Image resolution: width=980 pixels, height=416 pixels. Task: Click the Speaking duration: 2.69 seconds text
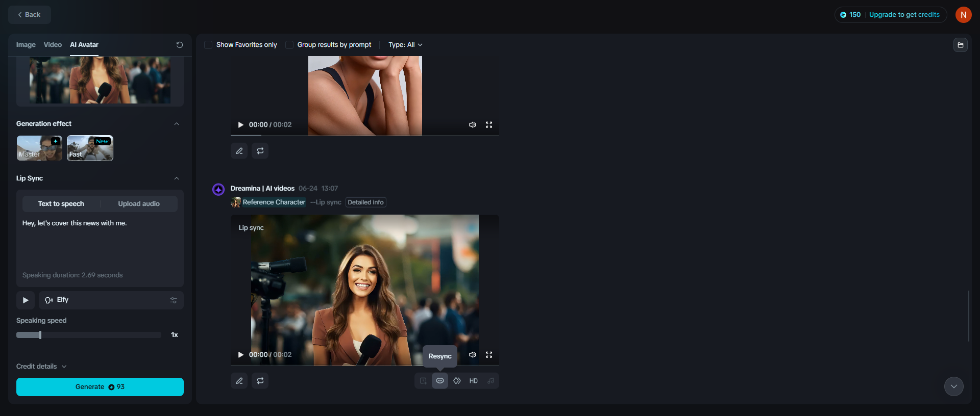(x=72, y=275)
